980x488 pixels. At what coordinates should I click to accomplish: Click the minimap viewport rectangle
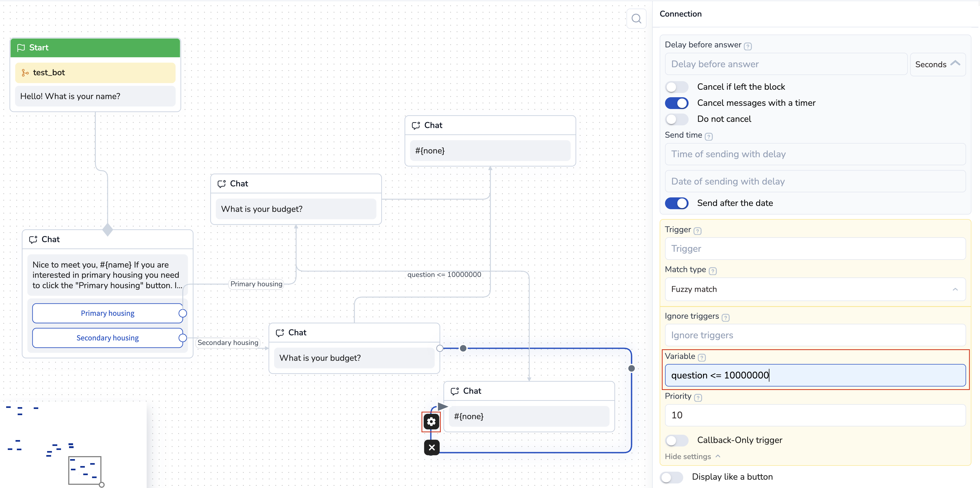85,470
